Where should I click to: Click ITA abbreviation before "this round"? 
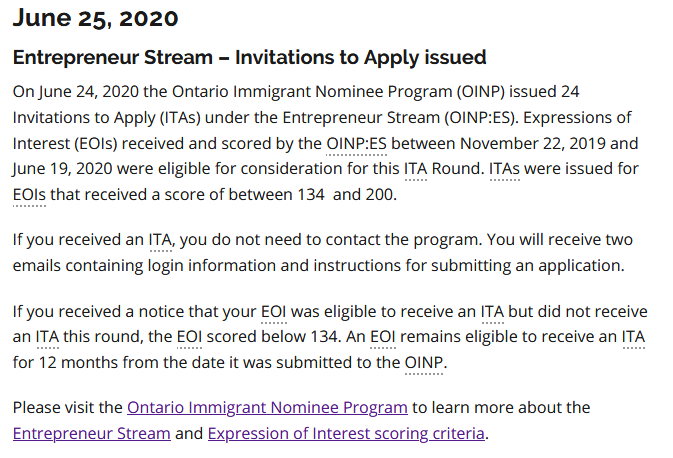(x=48, y=336)
